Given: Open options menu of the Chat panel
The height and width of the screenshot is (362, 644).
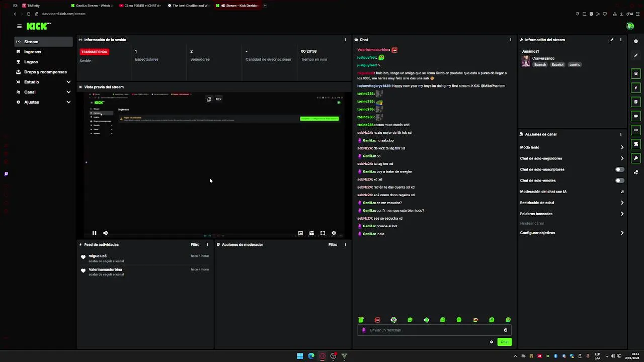Looking at the screenshot, I should (x=510, y=40).
